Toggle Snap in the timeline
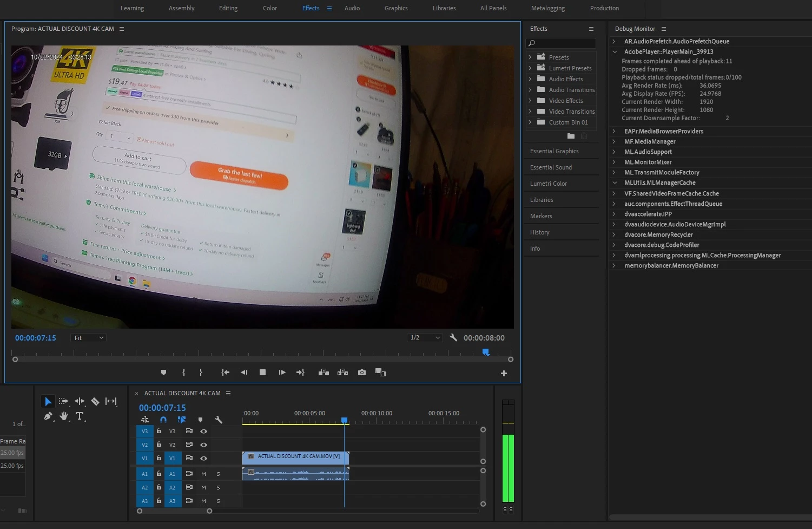Image resolution: width=812 pixels, height=529 pixels. pyautogui.click(x=163, y=420)
